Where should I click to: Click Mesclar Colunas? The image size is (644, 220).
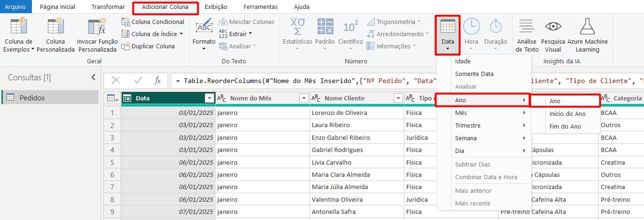point(247,22)
